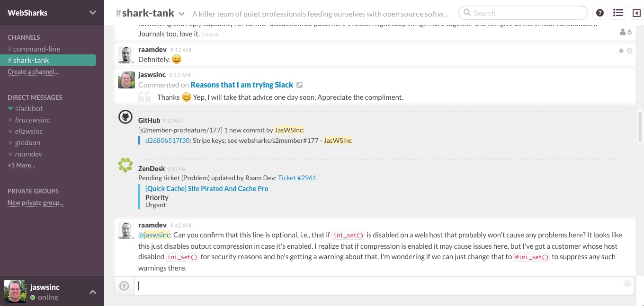Click into the message input box
The width and height of the screenshot is (644, 306).
[x=384, y=286]
